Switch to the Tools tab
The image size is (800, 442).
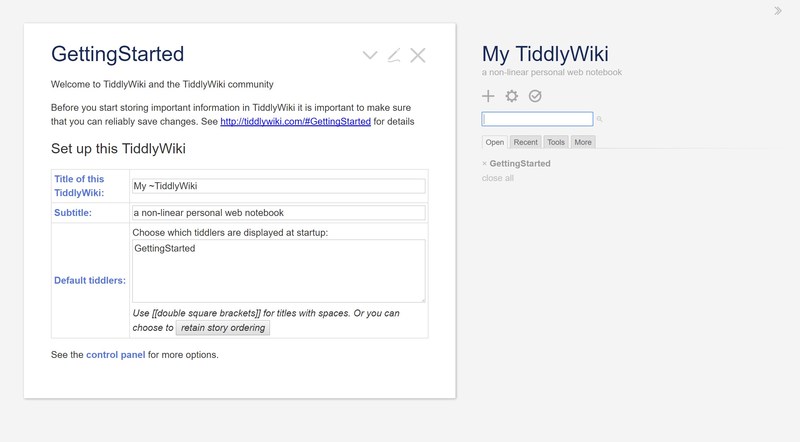[x=556, y=142]
